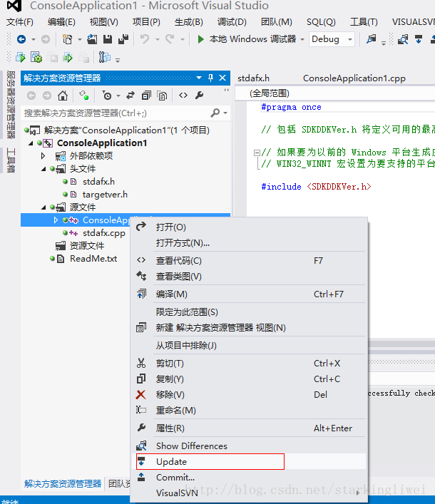The height and width of the screenshot is (504, 435).
Task: Switch to the stdafx.h editor tab
Action: click(x=254, y=78)
